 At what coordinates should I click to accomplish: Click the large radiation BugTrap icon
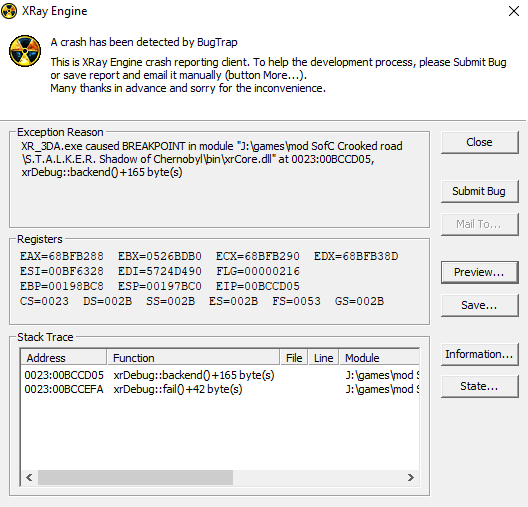click(x=25, y=51)
